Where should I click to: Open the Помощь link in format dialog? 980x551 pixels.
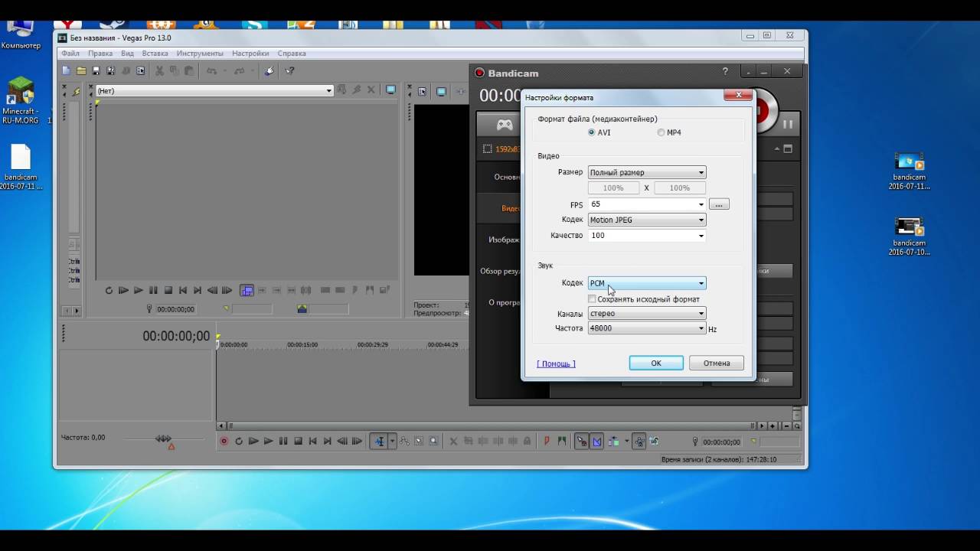(556, 364)
